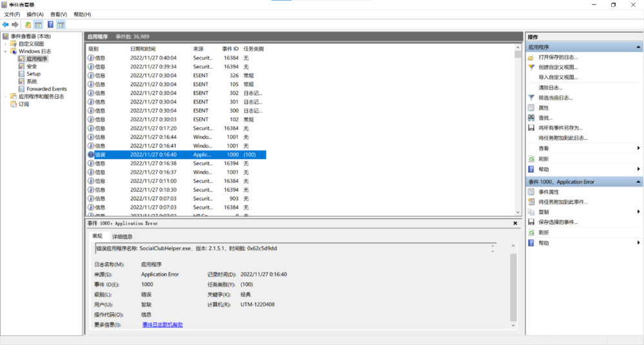
Task: Select Forwarded Events in the tree
Action: [x=46, y=89]
